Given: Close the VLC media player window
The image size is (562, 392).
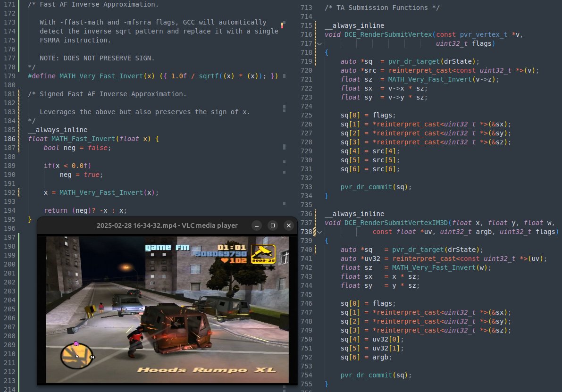Looking at the screenshot, I should 288,225.
